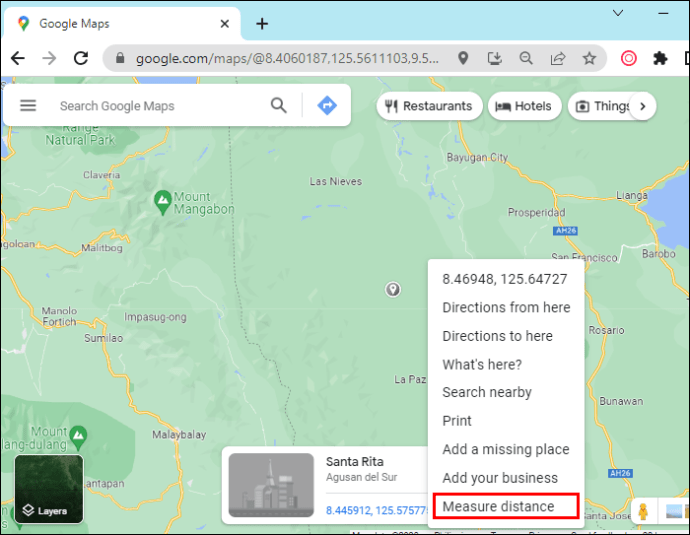Open the extensions puzzle icon
Image resolution: width=690 pixels, height=535 pixels.
point(660,58)
